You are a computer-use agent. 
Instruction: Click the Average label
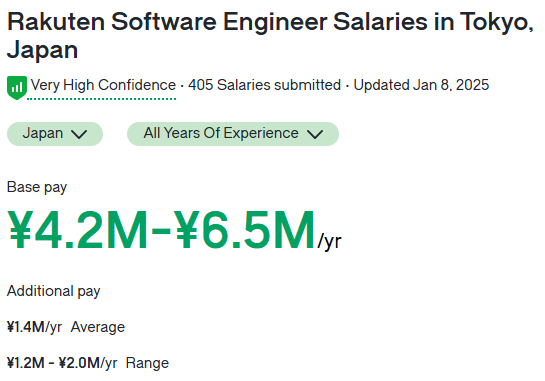point(98,327)
